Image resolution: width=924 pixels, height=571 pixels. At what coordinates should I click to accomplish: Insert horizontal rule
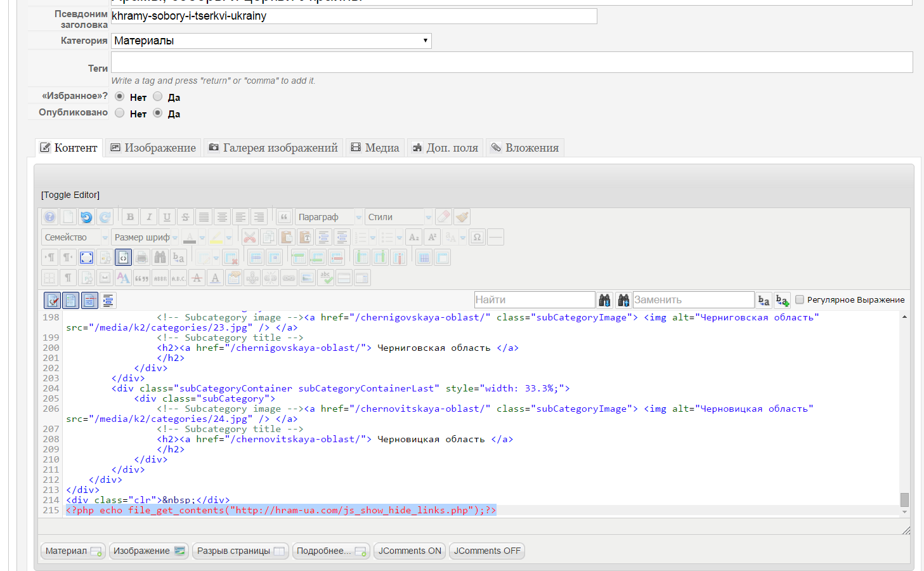pyautogui.click(x=496, y=237)
